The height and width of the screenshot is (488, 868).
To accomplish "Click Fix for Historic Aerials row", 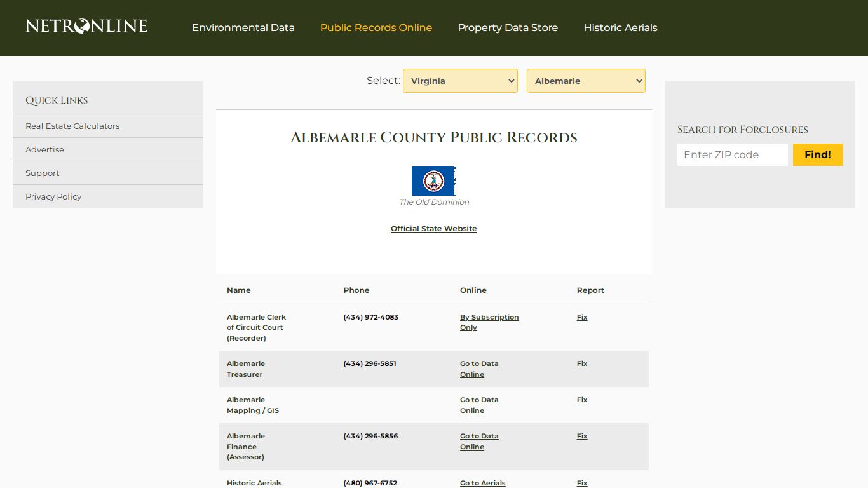I will (x=582, y=483).
